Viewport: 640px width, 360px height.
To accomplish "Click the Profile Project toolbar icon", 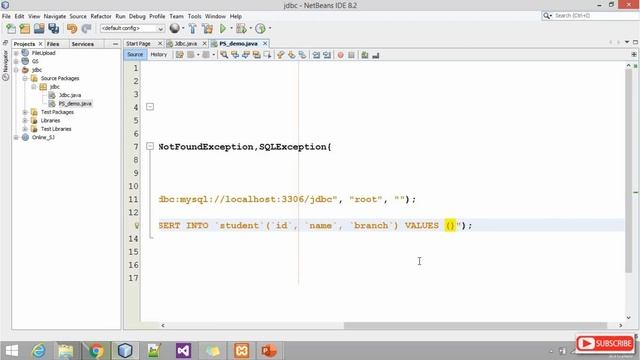I will [260, 28].
